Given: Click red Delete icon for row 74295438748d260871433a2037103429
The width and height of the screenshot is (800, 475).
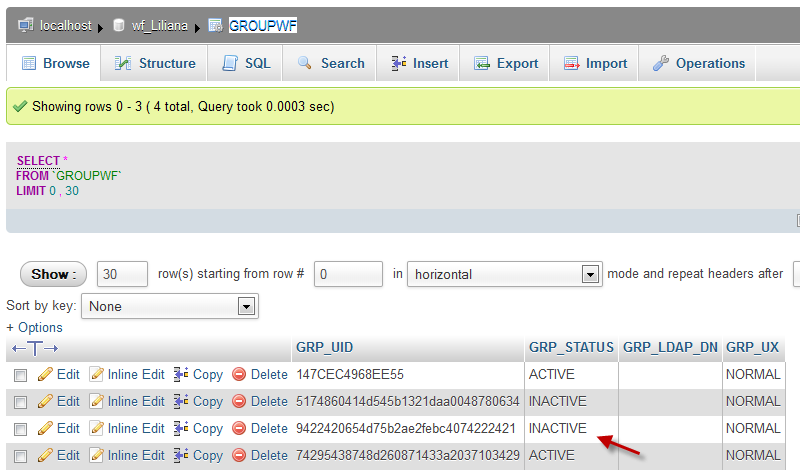Looking at the screenshot, I should point(239,455).
